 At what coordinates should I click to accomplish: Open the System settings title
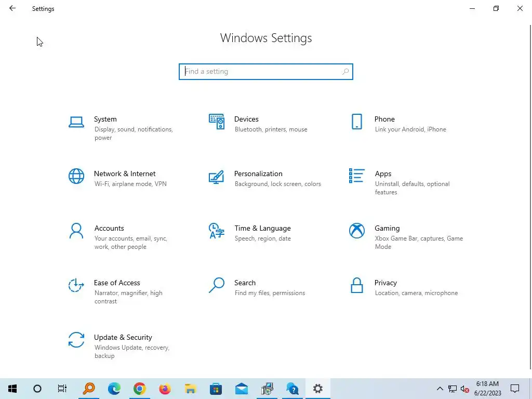[x=105, y=119]
